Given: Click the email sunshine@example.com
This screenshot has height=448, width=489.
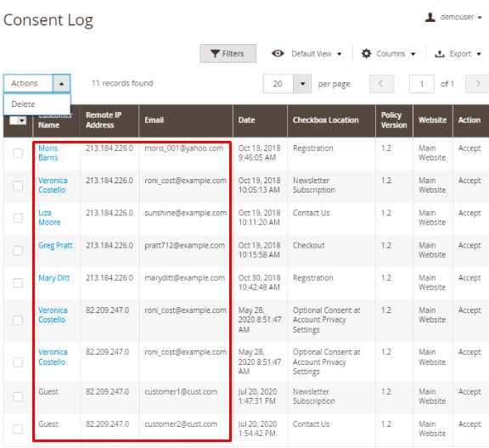Looking at the screenshot, I should pyautogui.click(x=186, y=213).
